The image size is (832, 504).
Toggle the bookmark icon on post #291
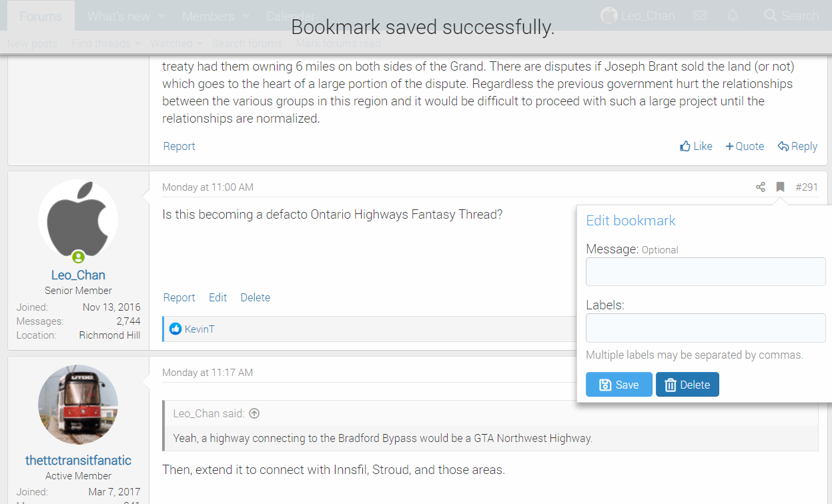click(780, 187)
